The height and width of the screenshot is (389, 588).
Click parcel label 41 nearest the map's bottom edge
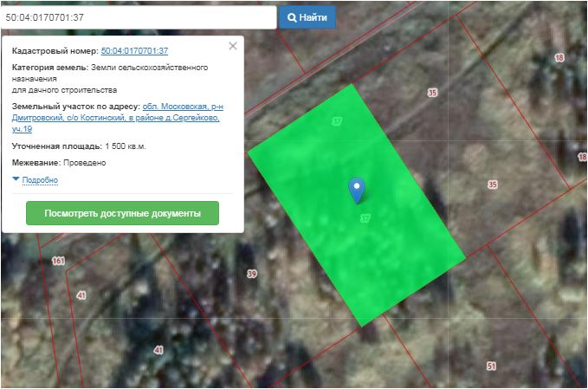tap(158, 350)
